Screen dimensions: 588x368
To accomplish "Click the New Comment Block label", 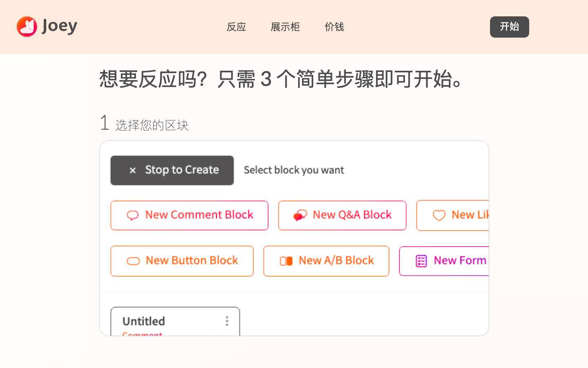I will (x=199, y=215).
